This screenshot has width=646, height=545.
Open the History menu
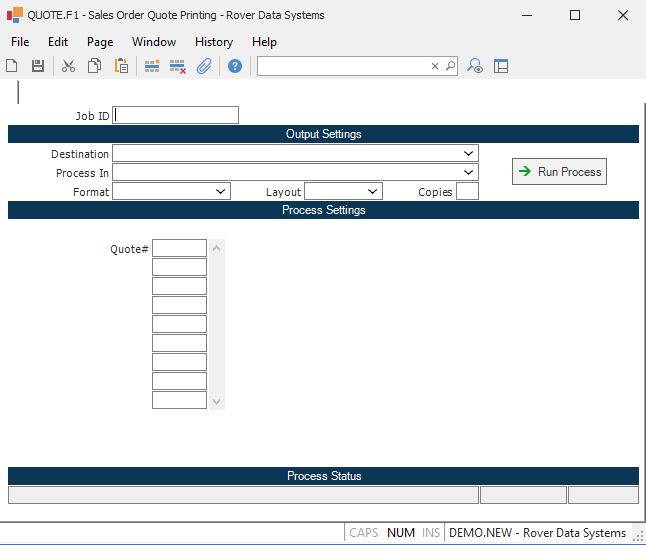213,42
